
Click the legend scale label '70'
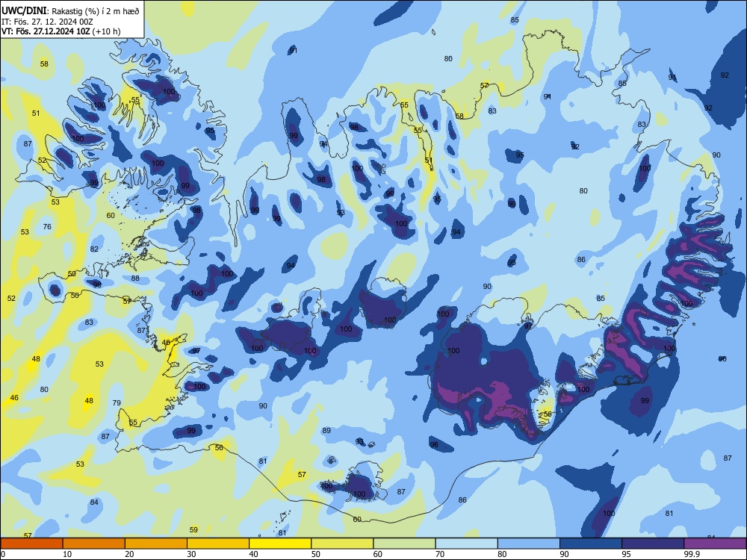(x=440, y=554)
